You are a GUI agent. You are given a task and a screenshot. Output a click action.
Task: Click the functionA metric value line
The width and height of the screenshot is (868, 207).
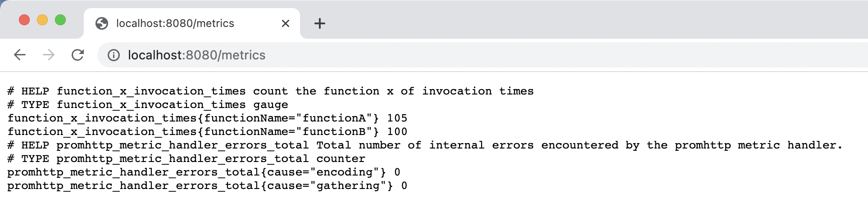click(207, 118)
